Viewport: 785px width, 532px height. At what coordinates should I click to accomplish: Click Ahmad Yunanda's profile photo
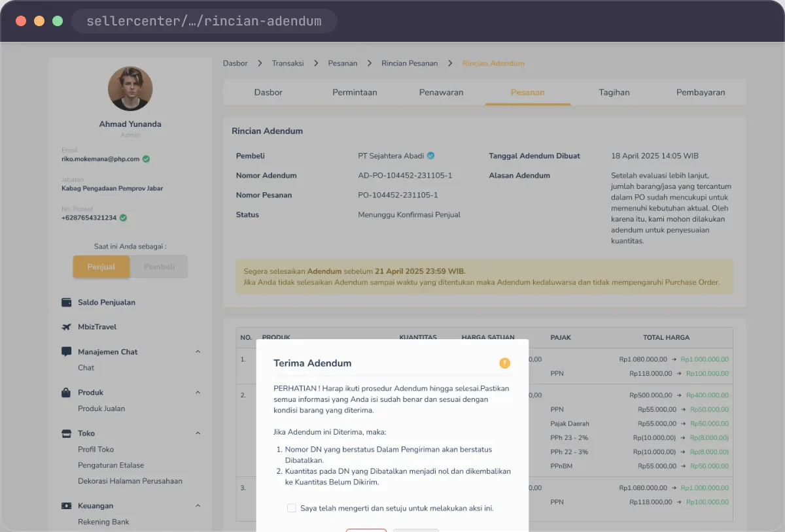[130, 88]
